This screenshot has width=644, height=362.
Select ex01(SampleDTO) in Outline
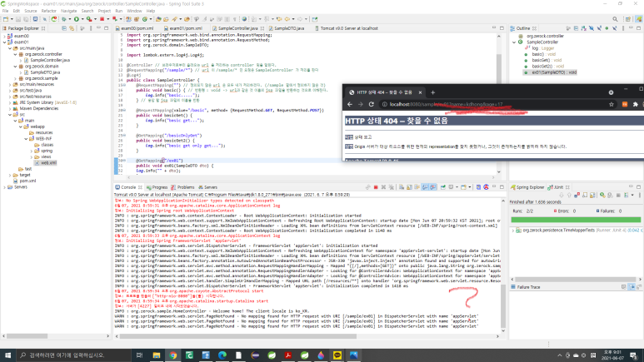click(554, 72)
